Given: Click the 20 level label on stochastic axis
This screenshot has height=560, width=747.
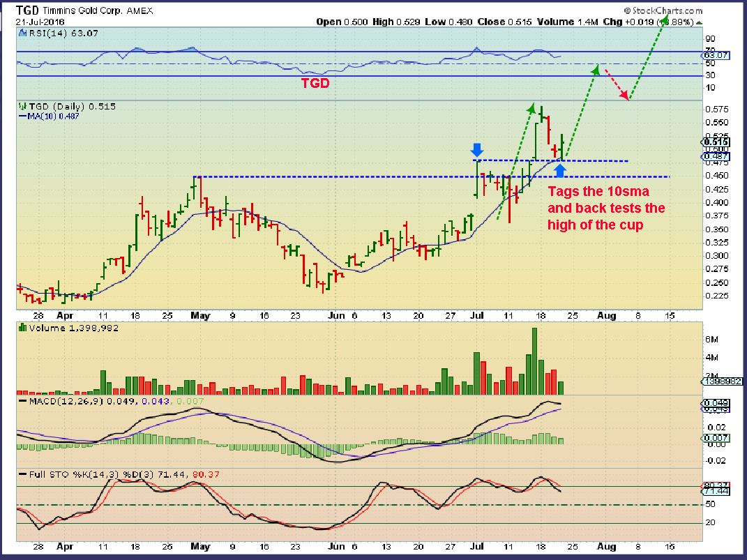Looking at the screenshot, I should tap(710, 522).
